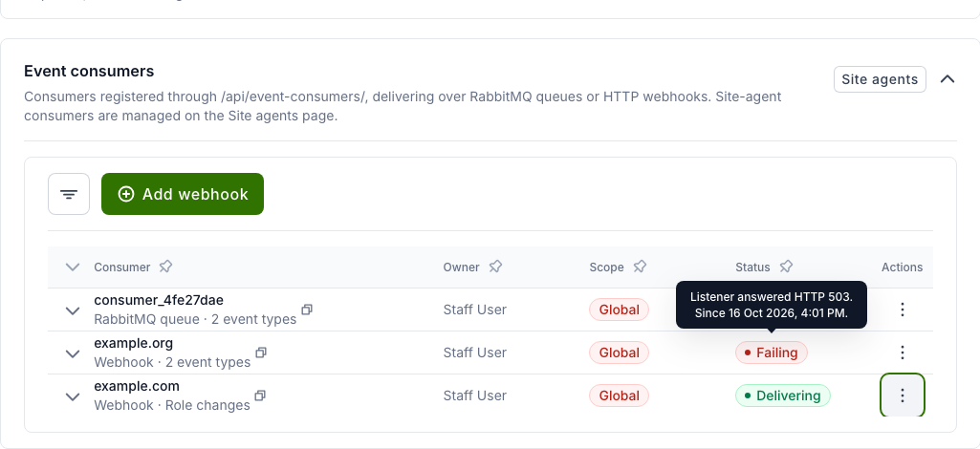This screenshot has height=449, width=980.
Task: Click the Scope column header label
Action: [606, 267]
